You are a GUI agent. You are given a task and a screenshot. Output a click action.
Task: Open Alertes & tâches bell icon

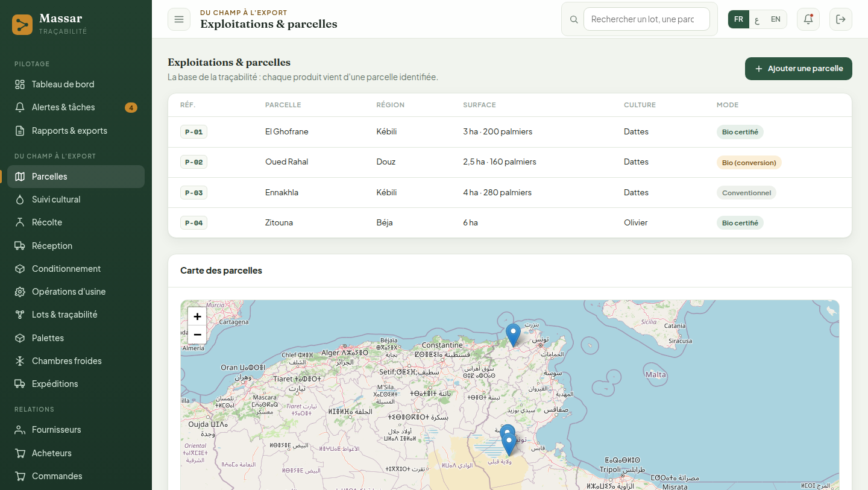[x=20, y=107]
